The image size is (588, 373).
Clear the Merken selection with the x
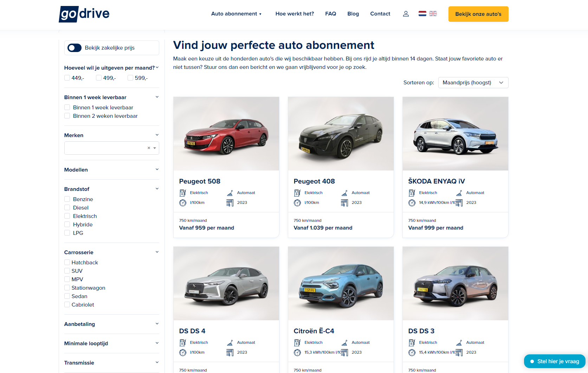149,148
